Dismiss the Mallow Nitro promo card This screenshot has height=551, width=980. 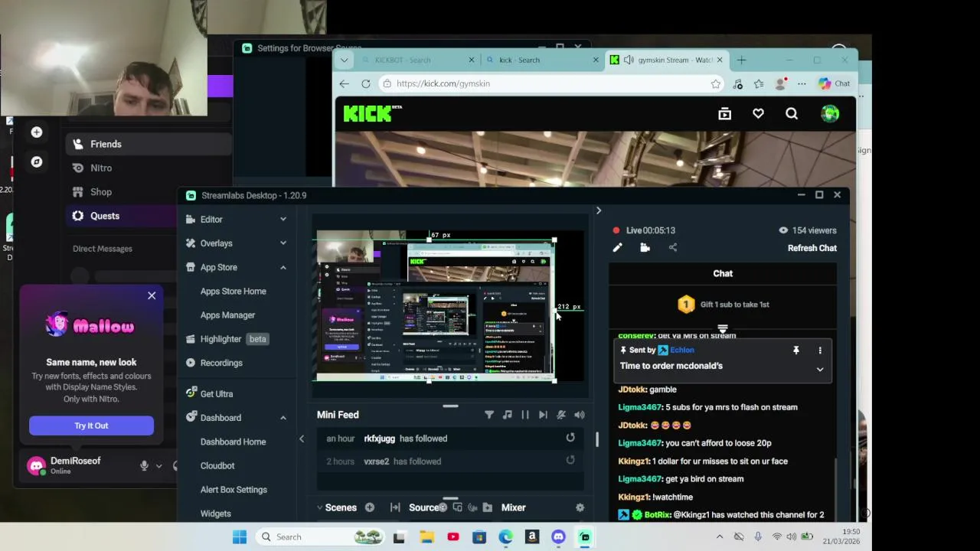click(152, 295)
